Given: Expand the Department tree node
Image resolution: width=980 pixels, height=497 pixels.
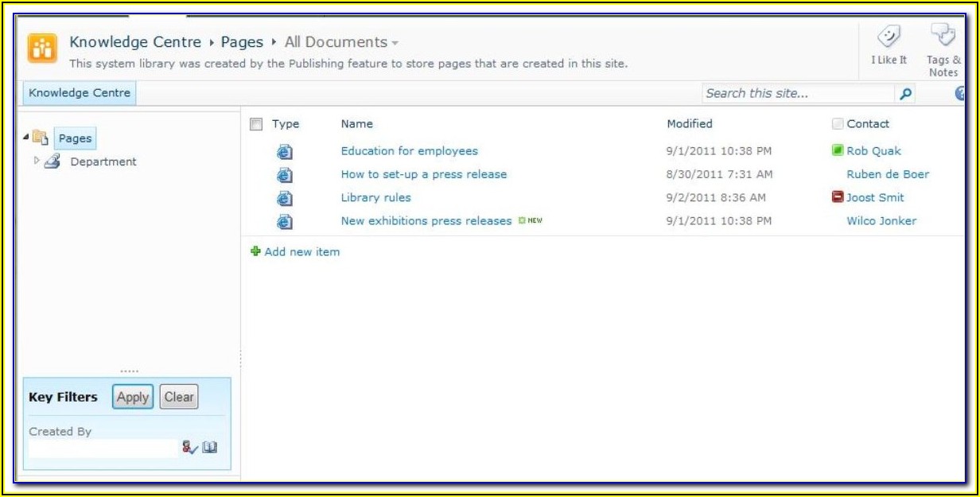Looking at the screenshot, I should tap(37, 161).
